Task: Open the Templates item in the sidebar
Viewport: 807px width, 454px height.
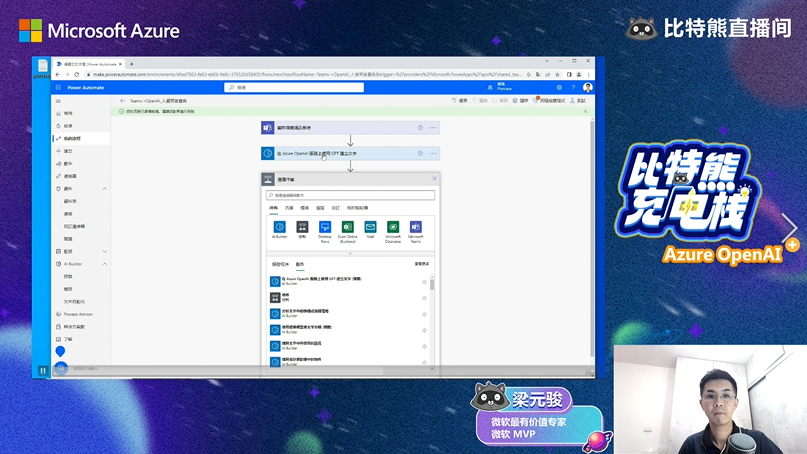Action: tap(65, 164)
